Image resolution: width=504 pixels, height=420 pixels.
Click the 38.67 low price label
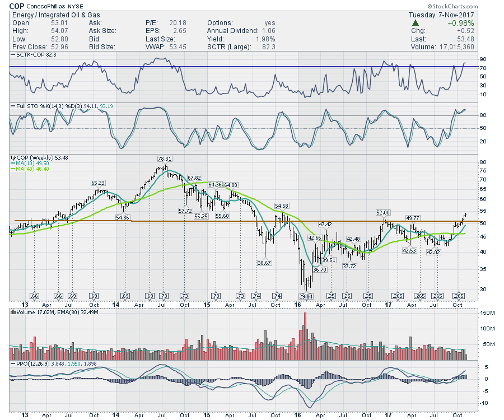264,263
